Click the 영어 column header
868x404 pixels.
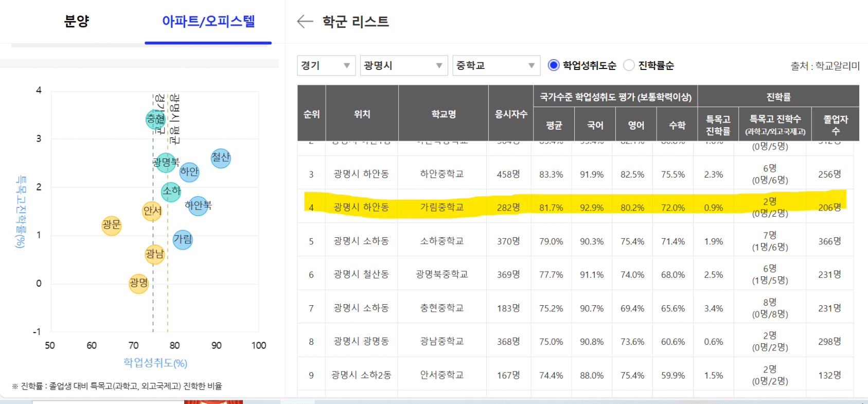[636, 125]
